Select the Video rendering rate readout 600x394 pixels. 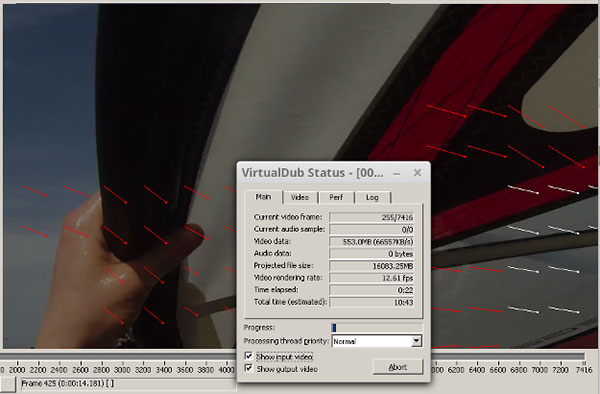(x=372, y=278)
